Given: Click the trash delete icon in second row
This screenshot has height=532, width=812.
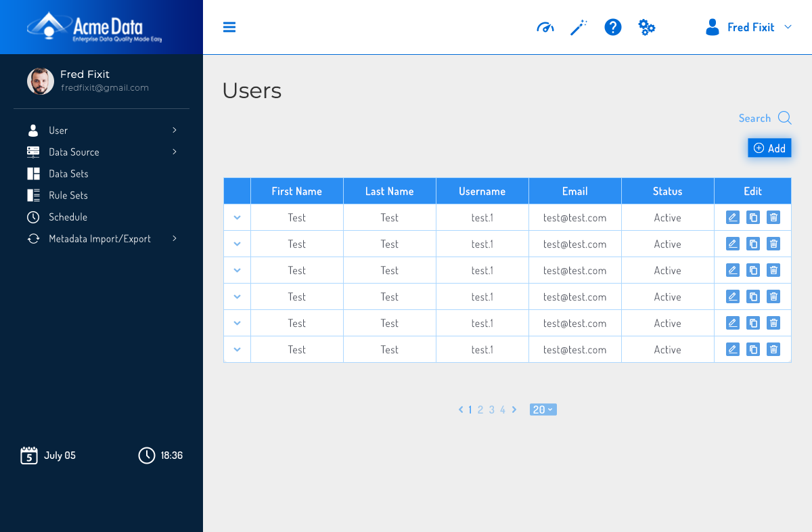Looking at the screenshot, I should point(774,244).
